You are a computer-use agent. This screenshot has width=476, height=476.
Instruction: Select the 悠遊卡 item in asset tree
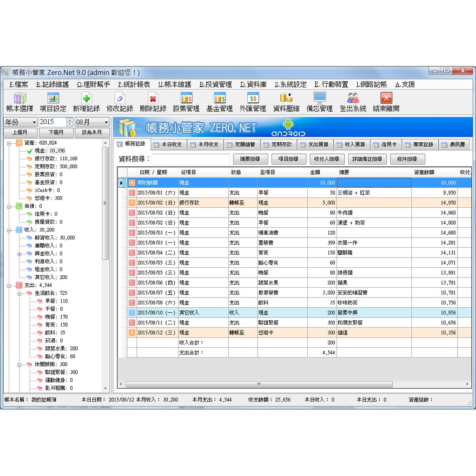[45, 198]
